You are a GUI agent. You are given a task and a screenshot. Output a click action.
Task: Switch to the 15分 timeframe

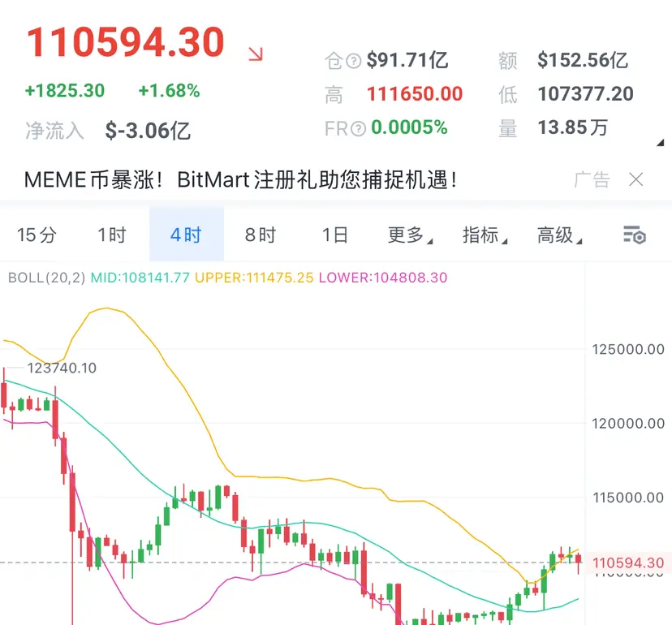click(37, 235)
